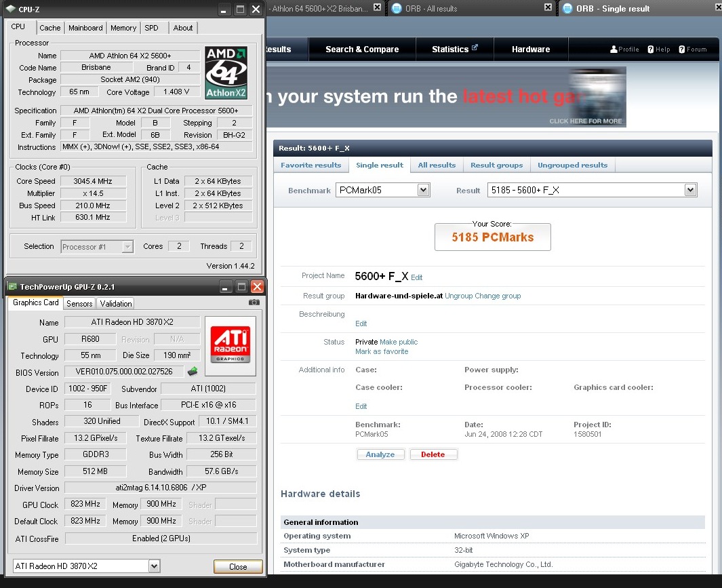Click the Close button in GPU-Z

pyautogui.click(x=238, y=566)
